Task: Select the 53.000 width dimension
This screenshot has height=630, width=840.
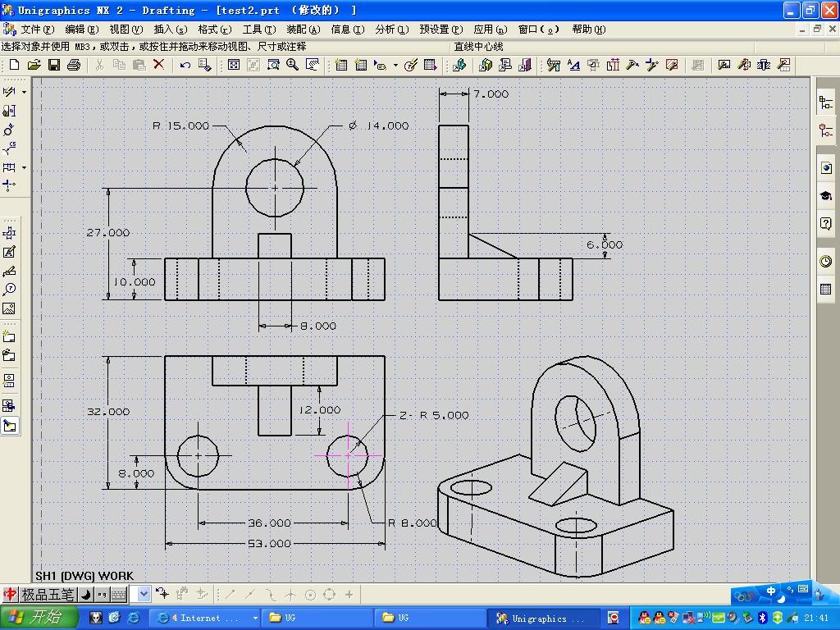Action: coord(269,544)
